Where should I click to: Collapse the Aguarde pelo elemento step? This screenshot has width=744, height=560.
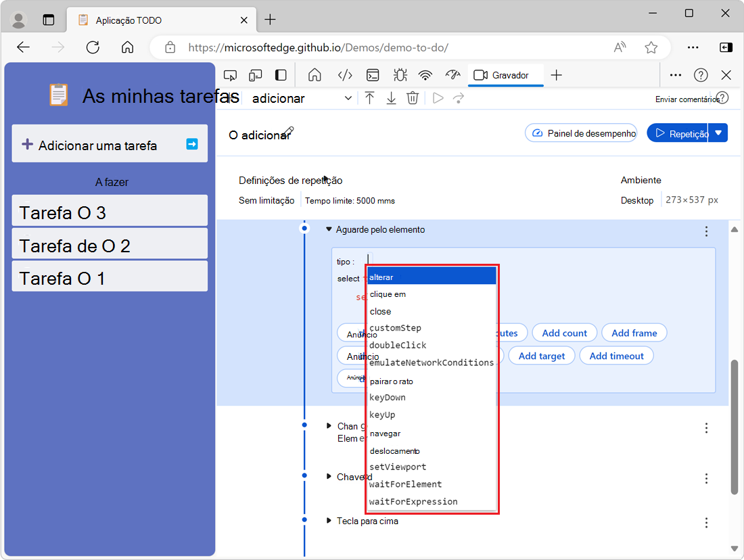pos(329,230)
